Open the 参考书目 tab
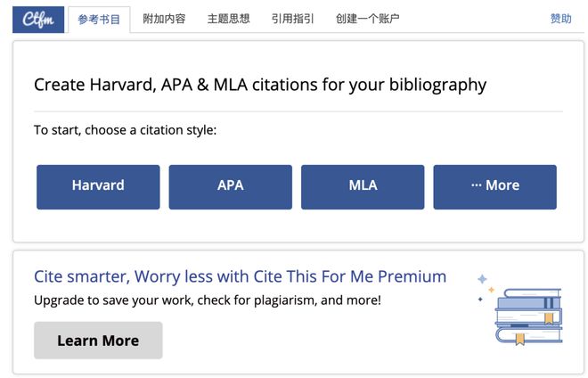The width and height of the screenshot is (588, 378). point(98,19)
